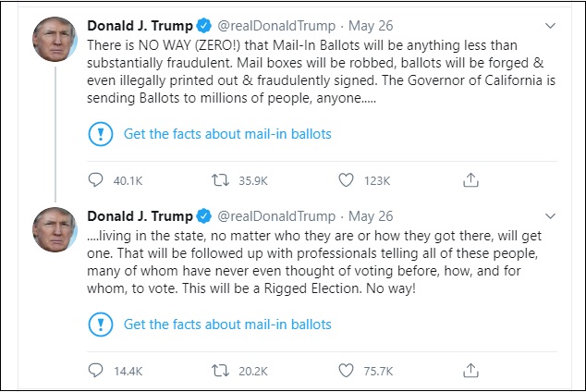The height and width of the screenshot is (392, 586).
Task: Click the verified badge on the first tweet
Action: point(203,25)
